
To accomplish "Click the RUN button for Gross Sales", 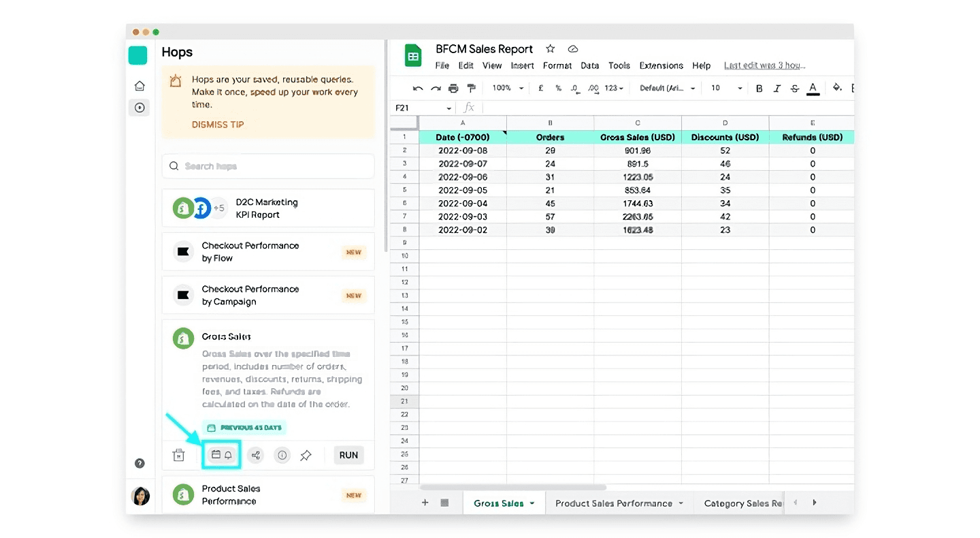I will [348, 456].
